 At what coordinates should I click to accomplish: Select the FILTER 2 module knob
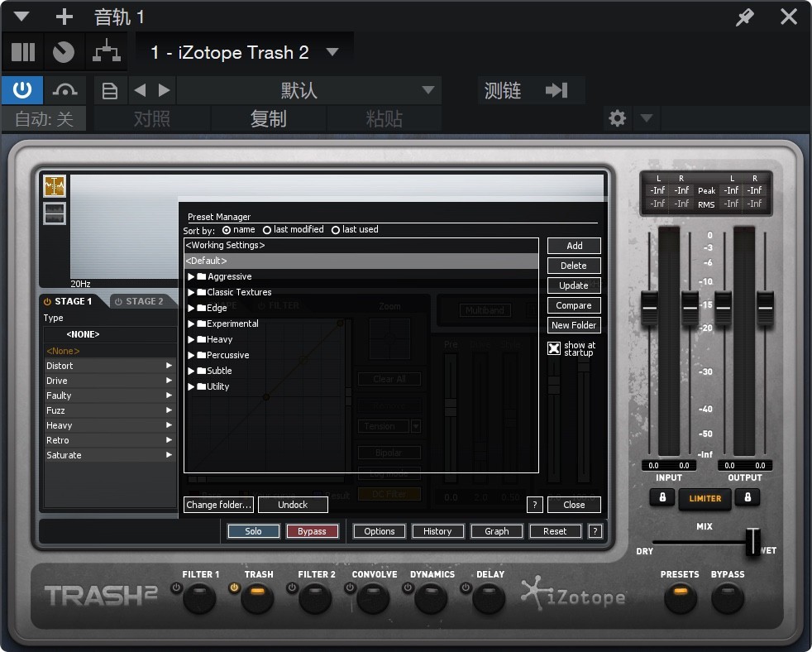[x=316, y=597]
